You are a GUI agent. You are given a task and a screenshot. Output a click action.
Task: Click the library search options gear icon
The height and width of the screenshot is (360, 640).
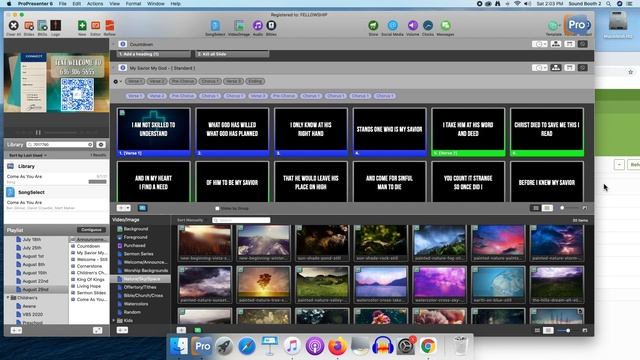coord(101,144)
